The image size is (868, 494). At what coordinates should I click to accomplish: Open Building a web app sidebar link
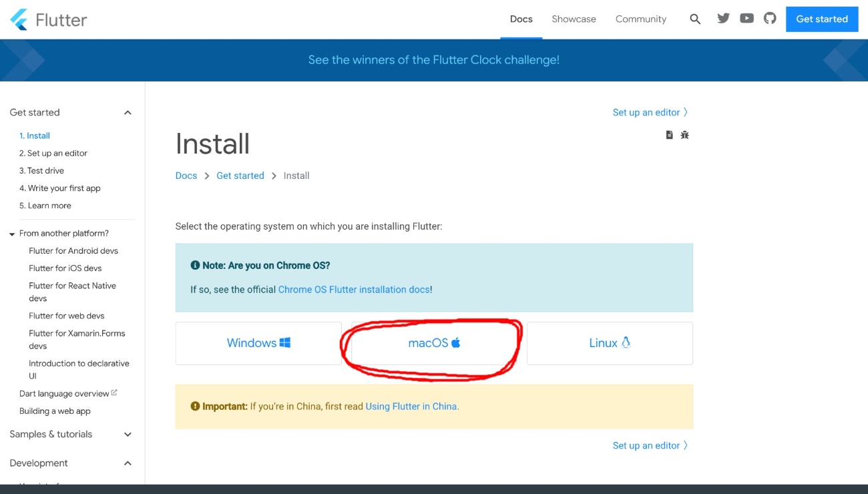[55, 411]
